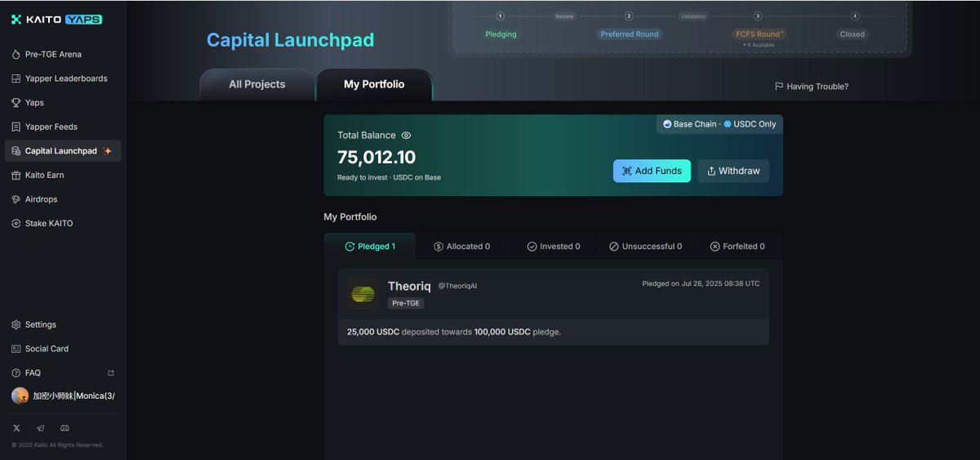The width and height of the screenshot is (980, 460).
Task: Select the My Portfolio tab
Action: (x=374, y=84)
